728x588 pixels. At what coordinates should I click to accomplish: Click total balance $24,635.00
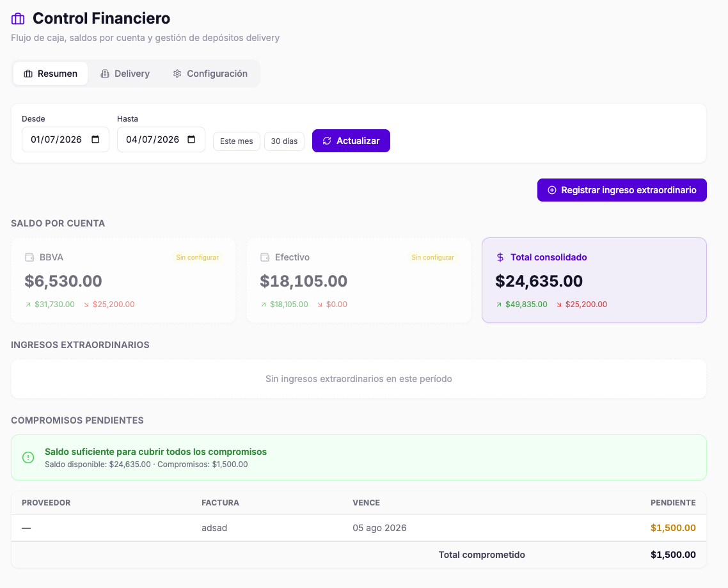pyautogui.click(x=539, y=281)
